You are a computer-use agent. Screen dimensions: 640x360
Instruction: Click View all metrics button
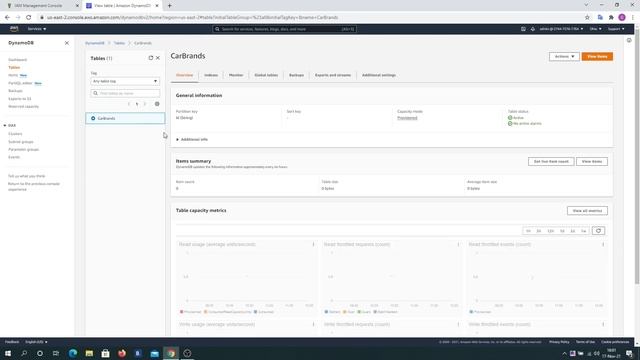click(587, 211)
